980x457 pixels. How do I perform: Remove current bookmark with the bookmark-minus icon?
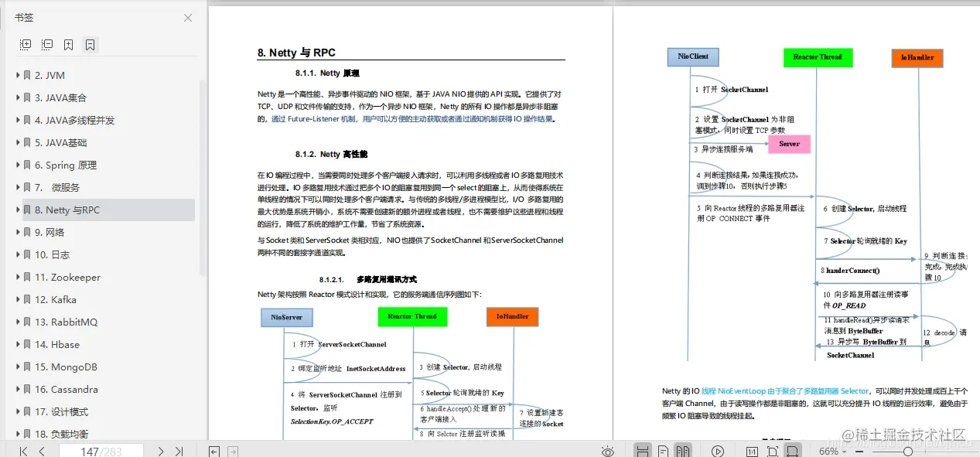(x=89, y=44)
